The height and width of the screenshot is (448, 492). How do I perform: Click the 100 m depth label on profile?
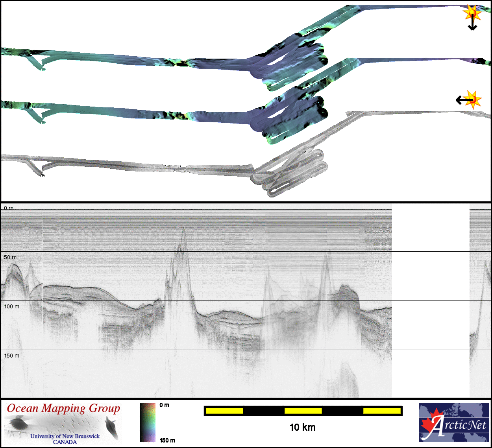point(11,306)
